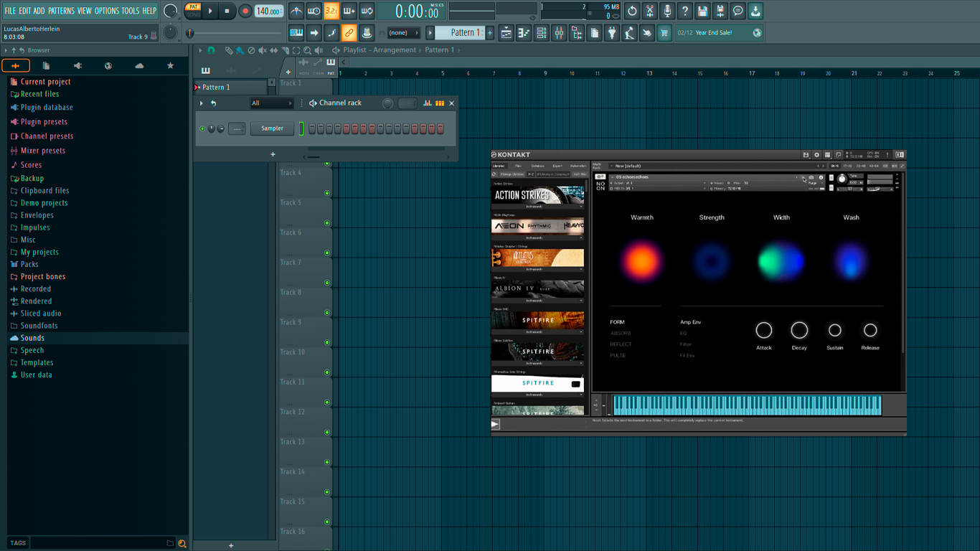Toggle the last step button of Sampler
Screen dimensions: 980x551
pyautogui.click(x=440, y=129)
